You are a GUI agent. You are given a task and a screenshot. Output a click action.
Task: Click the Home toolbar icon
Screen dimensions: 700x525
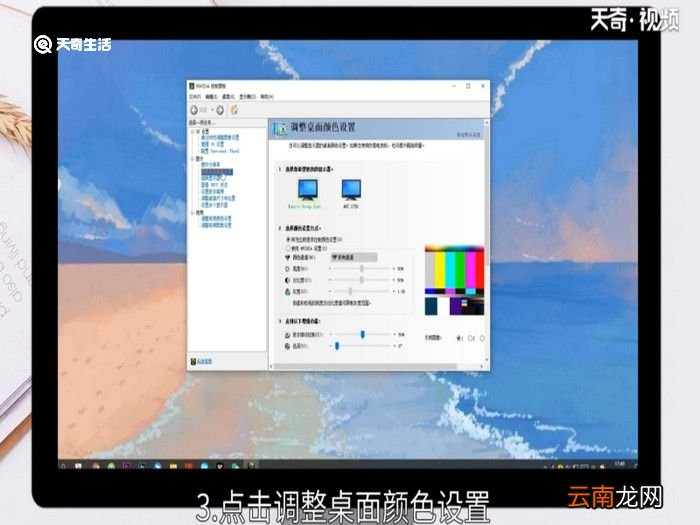pos(234,110)
